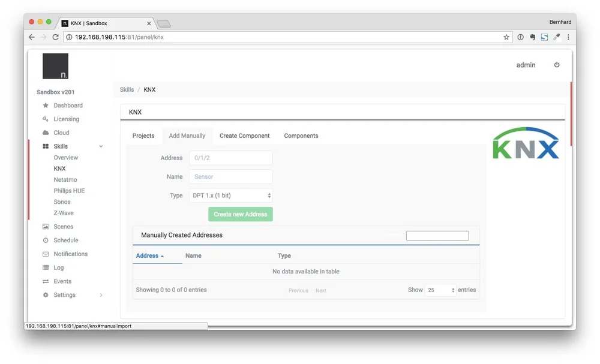
Task: Click the Settings gear icon
Action: click(46, 295)
